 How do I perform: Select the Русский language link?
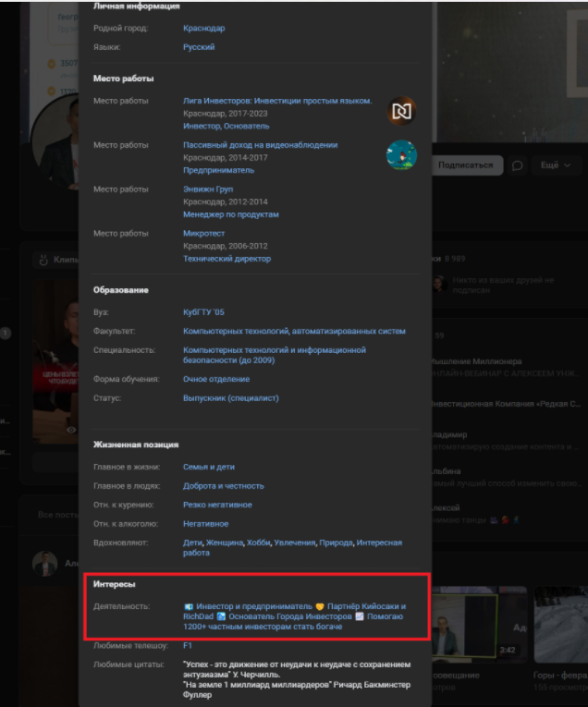click(199, 47)
